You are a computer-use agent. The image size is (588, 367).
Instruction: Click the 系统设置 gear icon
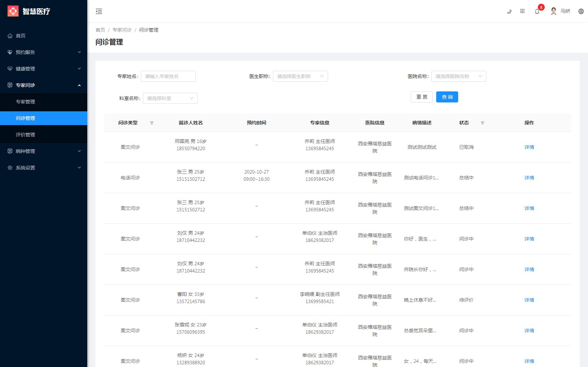coord(10,168)
